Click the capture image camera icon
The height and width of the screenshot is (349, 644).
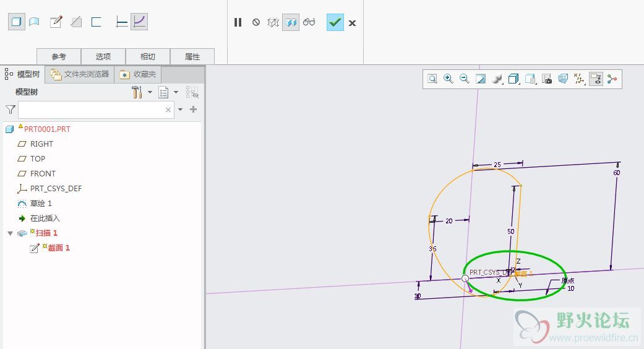click(x=547, y=79)
